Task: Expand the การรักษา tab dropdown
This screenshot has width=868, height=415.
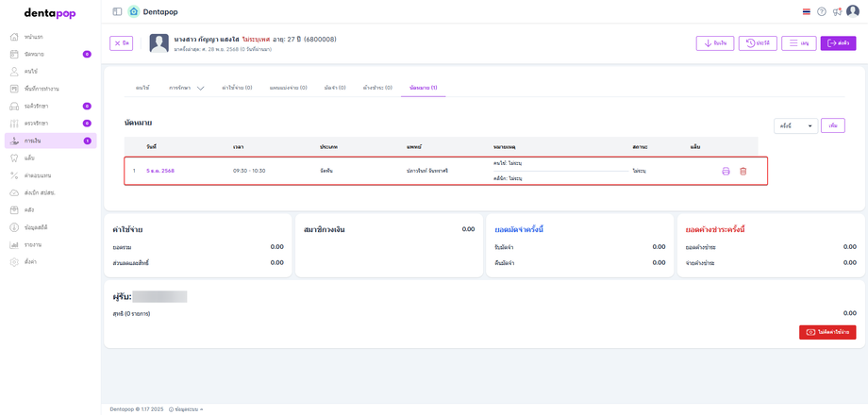Action: 186,88
